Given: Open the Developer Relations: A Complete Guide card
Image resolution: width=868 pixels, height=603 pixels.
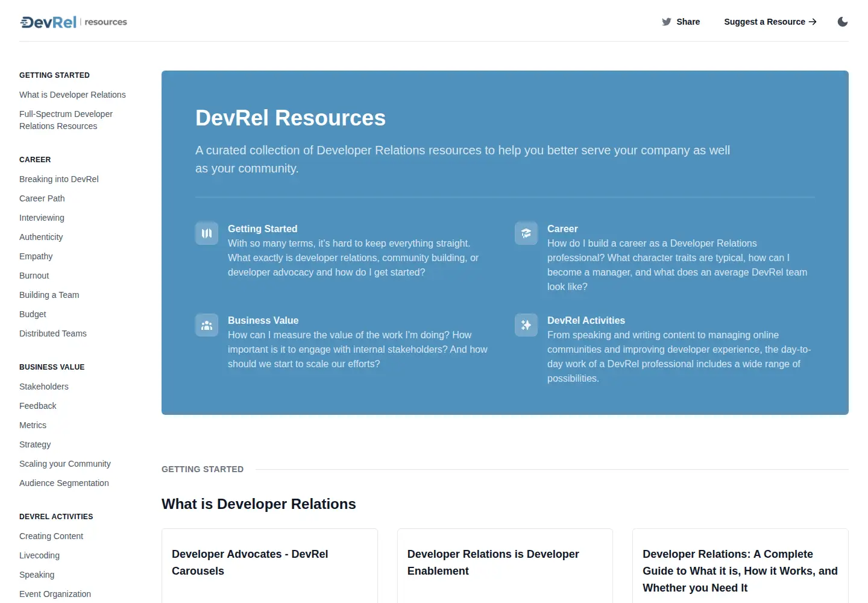Looking at the screenshot, I should pyautogui.click(x=740, y=566).
